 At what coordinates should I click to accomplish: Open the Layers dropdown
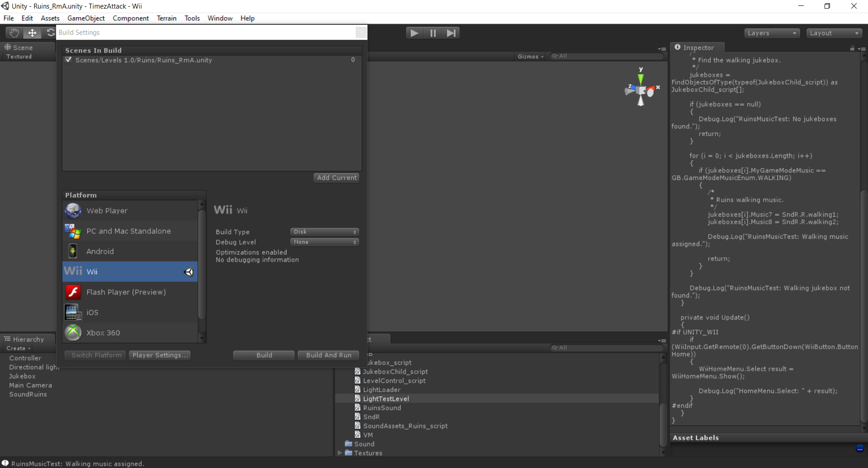tap(772, 33)
